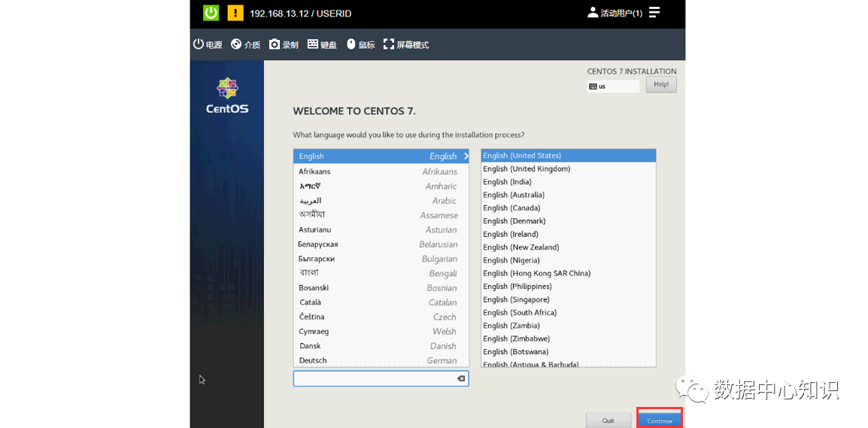Choose English (Denmark) locale
This screenshot has width=868, height=428.
tap(569, 221)
